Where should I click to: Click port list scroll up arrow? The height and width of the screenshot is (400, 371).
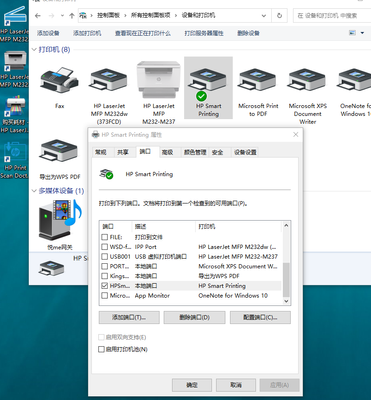coord(286,225)
